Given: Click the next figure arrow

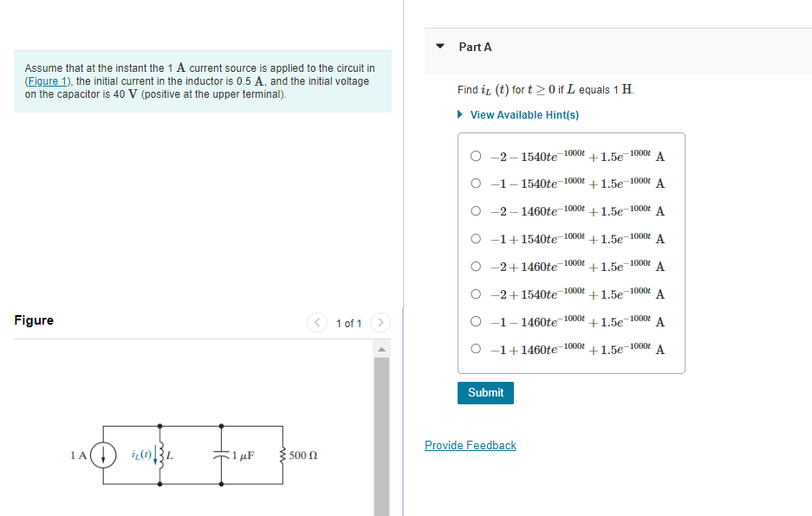Looking at the screenshot, I should (x=380, y=322).
